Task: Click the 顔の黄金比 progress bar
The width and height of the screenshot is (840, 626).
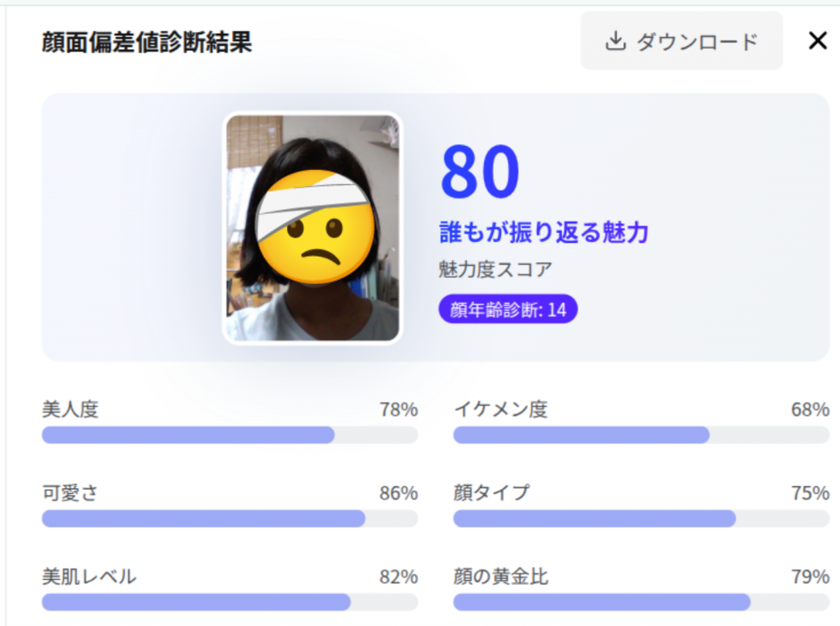Action: (641, 602)
